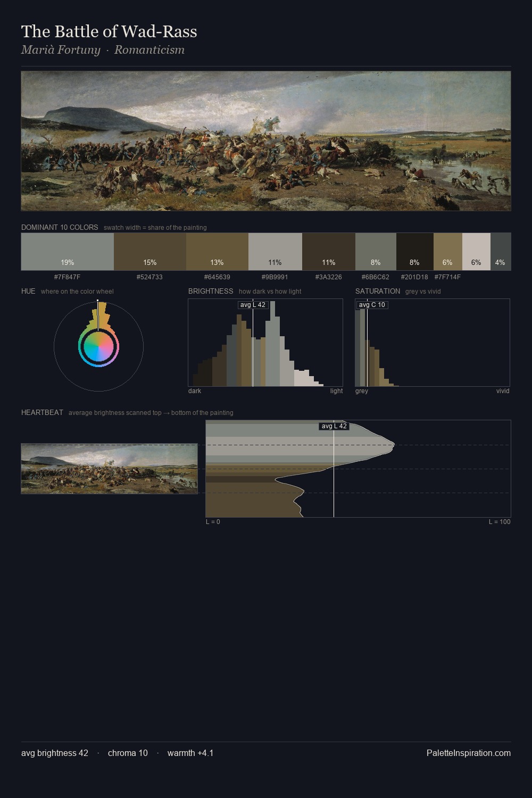Select the 11% light grey swatch #9B9991
This screenshot has width=532, height=798.
[x=275, y=252]
